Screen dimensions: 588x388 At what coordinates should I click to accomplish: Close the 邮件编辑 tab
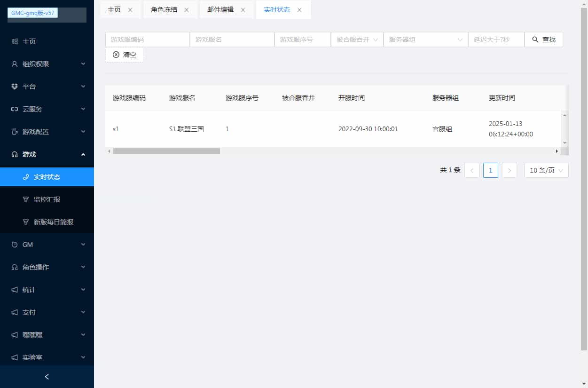click(x=243, y=10)
